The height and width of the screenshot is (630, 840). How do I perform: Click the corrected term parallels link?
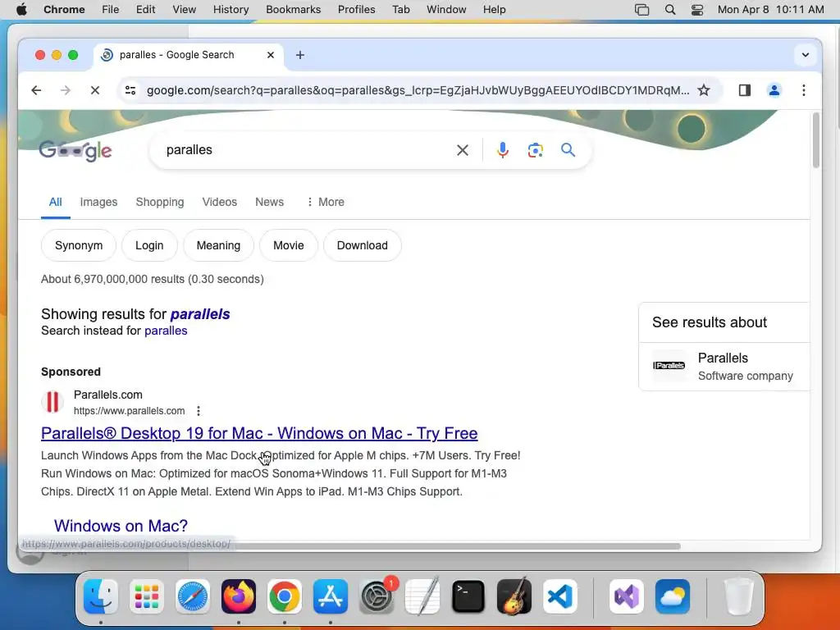point(200,314)
